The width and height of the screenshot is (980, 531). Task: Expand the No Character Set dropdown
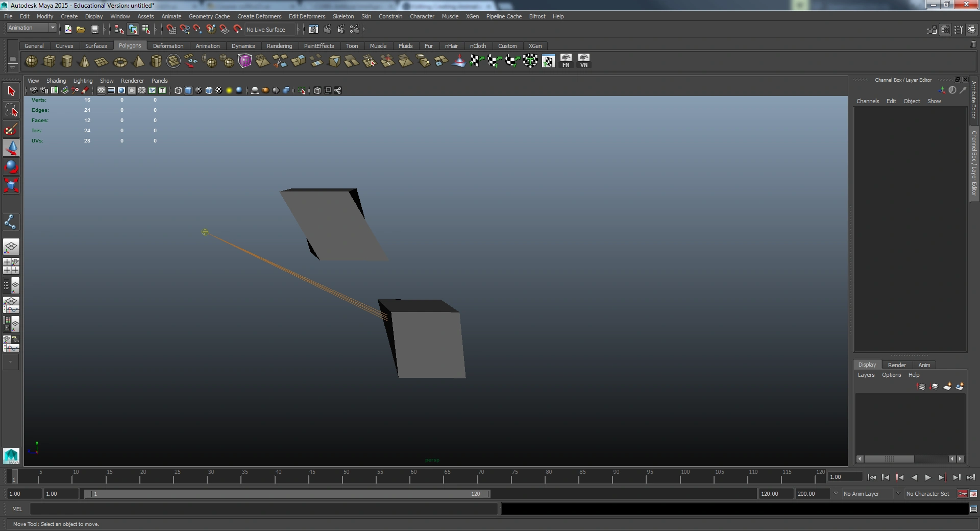898,494
